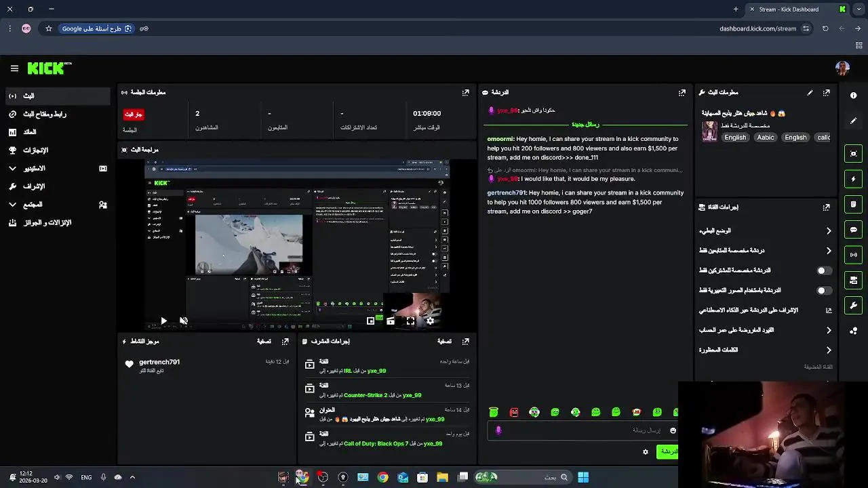Insert the angry red emote
The height and width of the screenshot is (488, 868).
(x=514, y=412)
